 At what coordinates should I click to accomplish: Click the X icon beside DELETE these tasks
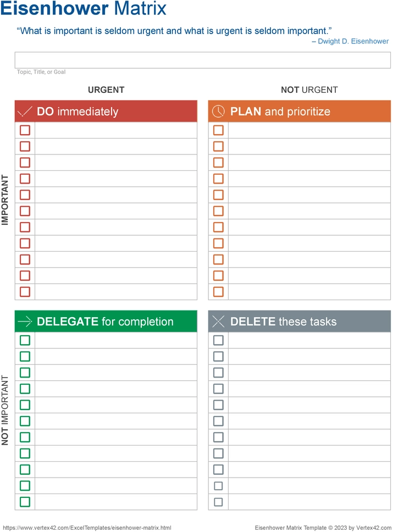[218, 322]
